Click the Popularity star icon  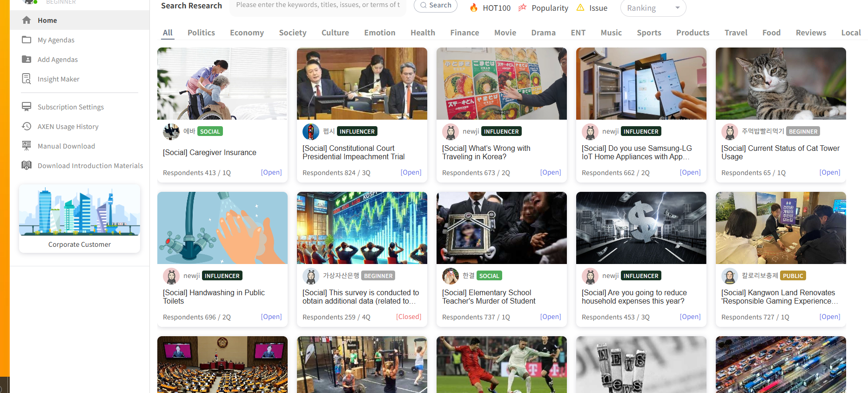tap(523, 7)
